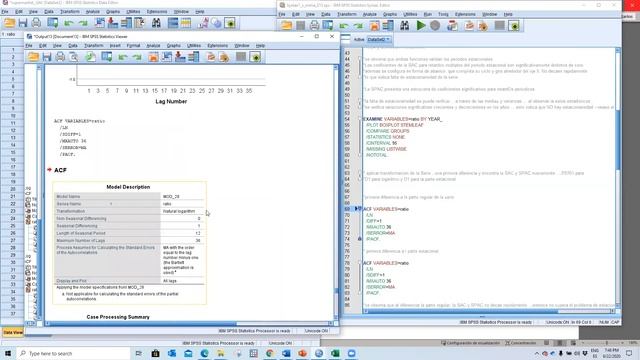The width and height of the screenshot is (640, 360).
Task: Save the dataset in Data Editor toolbar
Action: 23,23
